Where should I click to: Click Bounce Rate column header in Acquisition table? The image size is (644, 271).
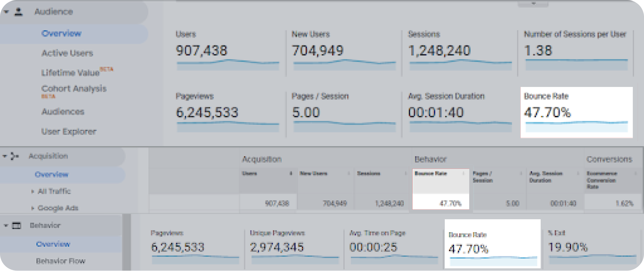pos(431,174)
